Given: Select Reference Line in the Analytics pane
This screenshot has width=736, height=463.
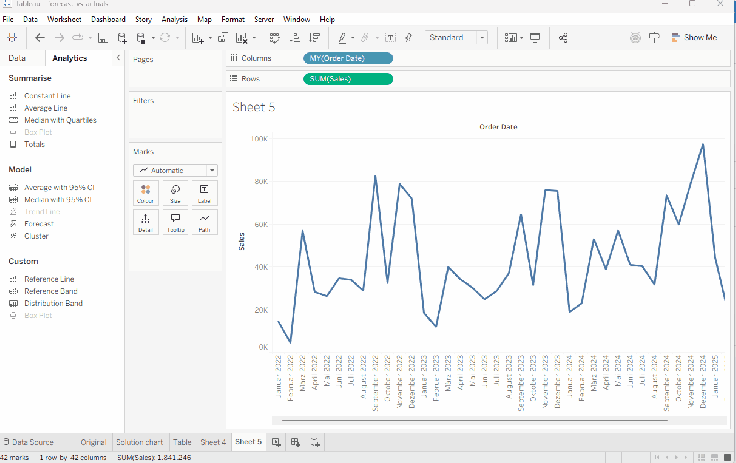Looking at the screenshot, I should point(49,279).
